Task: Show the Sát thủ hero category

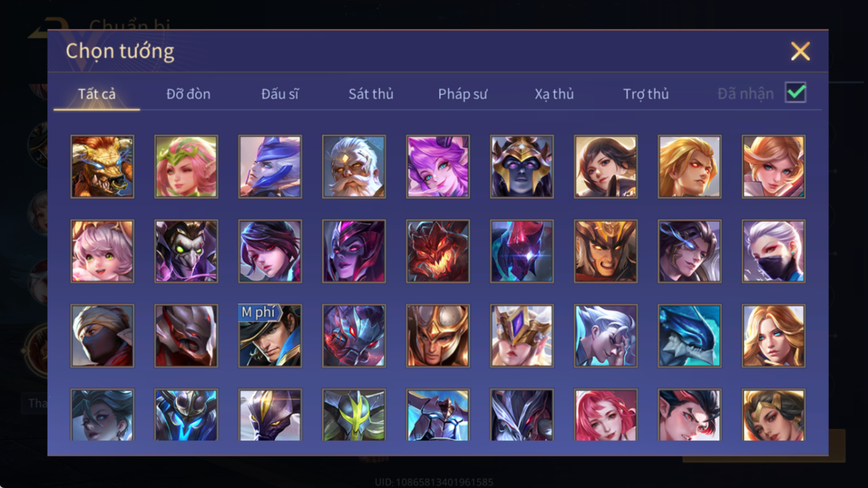Action: pyautogui.click(x=371, y=94)
